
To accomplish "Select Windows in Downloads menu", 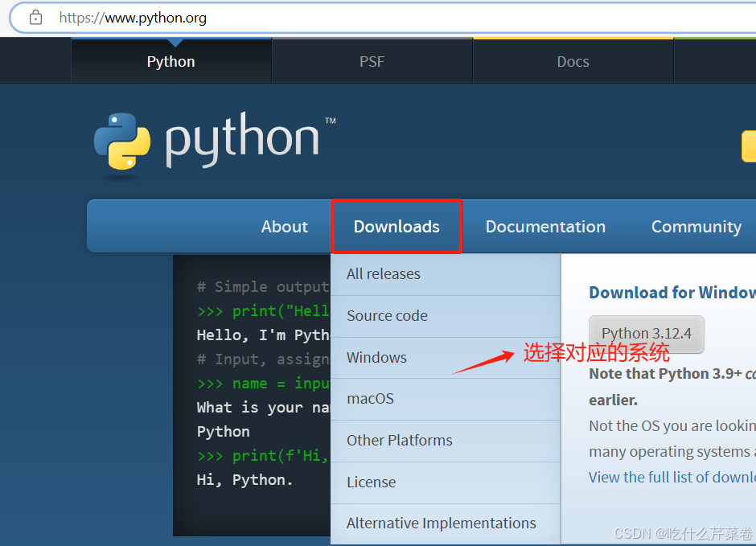I will coord(446,358).
